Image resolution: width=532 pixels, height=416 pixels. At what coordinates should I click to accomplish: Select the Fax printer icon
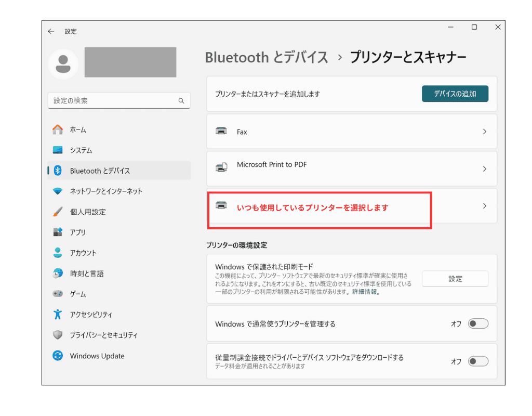pos(222,132)
